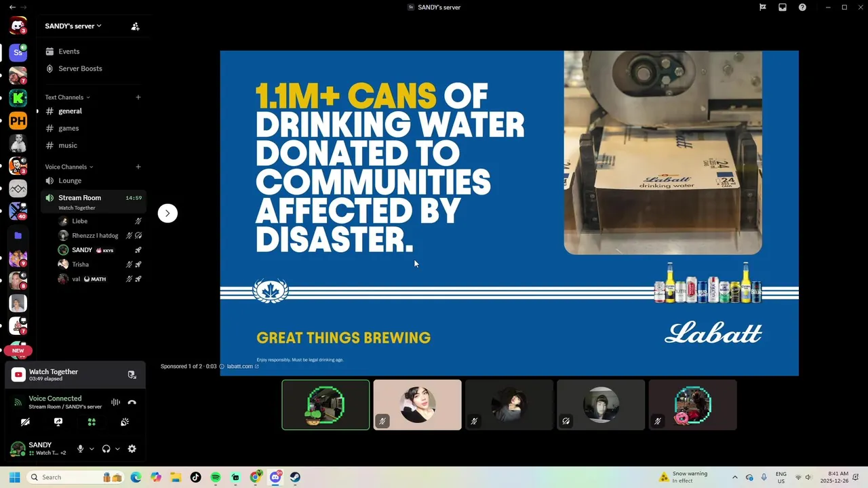This screenshot has width=868, height=488.
Task: Open voice connection signal icon
Action: coord(18,402)
